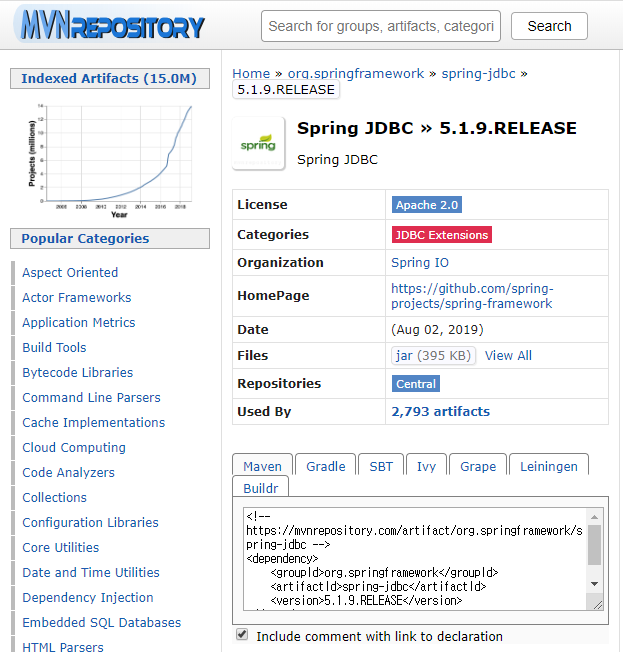
Task: Click the 5.1.9.RELEASE version badge
Action: (x=286, y=90)
